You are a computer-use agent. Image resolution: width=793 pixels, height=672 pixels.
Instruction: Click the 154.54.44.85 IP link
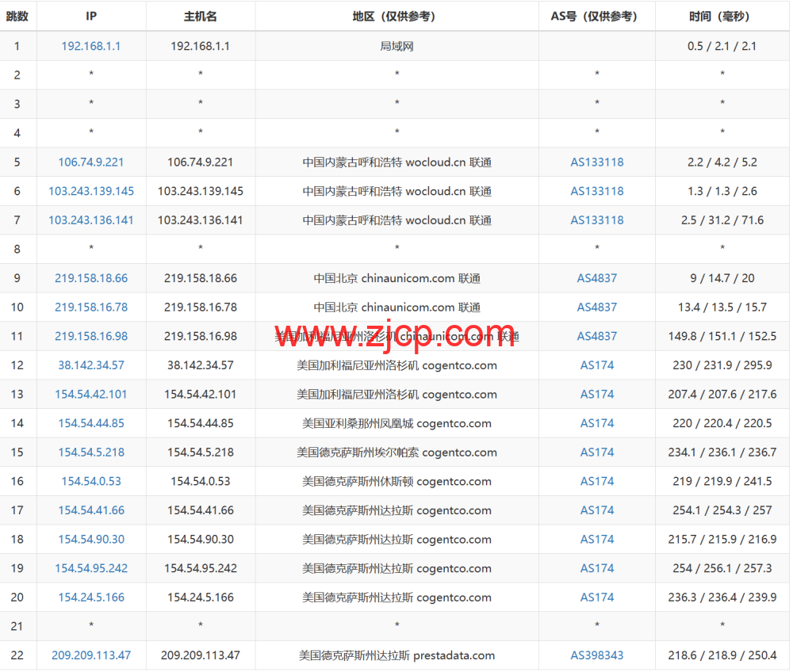pyautogui.click(x=91, y=423)
